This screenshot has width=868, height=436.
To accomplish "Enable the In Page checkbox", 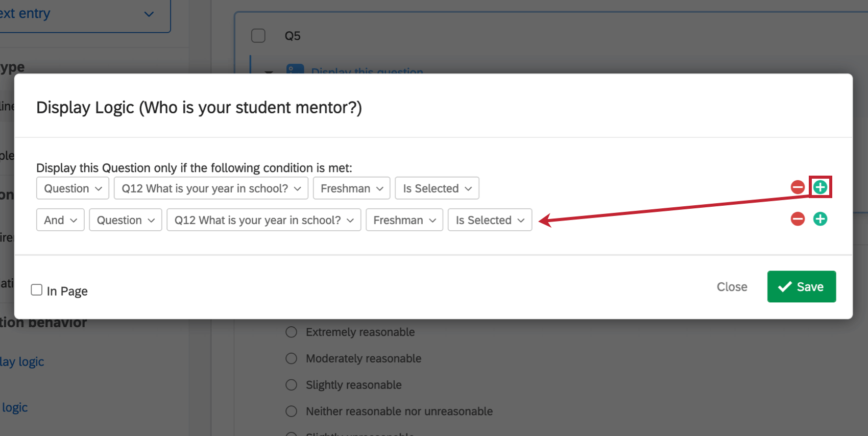I will (37, 290).
